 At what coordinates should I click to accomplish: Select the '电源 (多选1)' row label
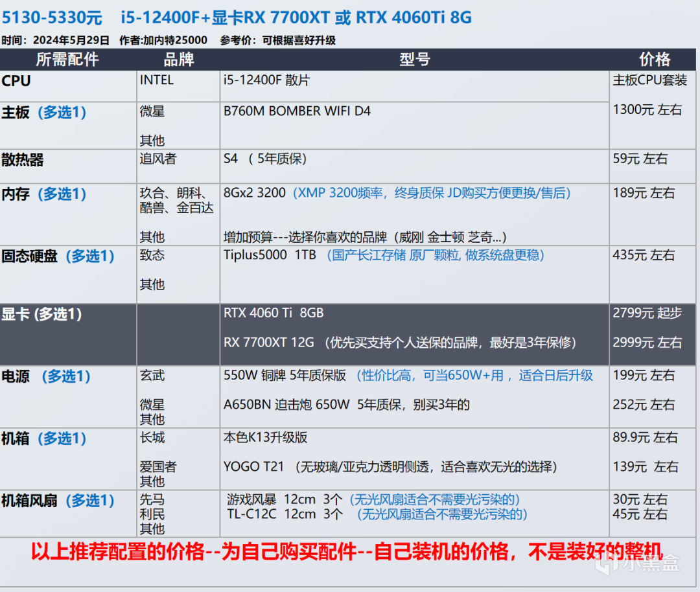click(x=46, y=376)
